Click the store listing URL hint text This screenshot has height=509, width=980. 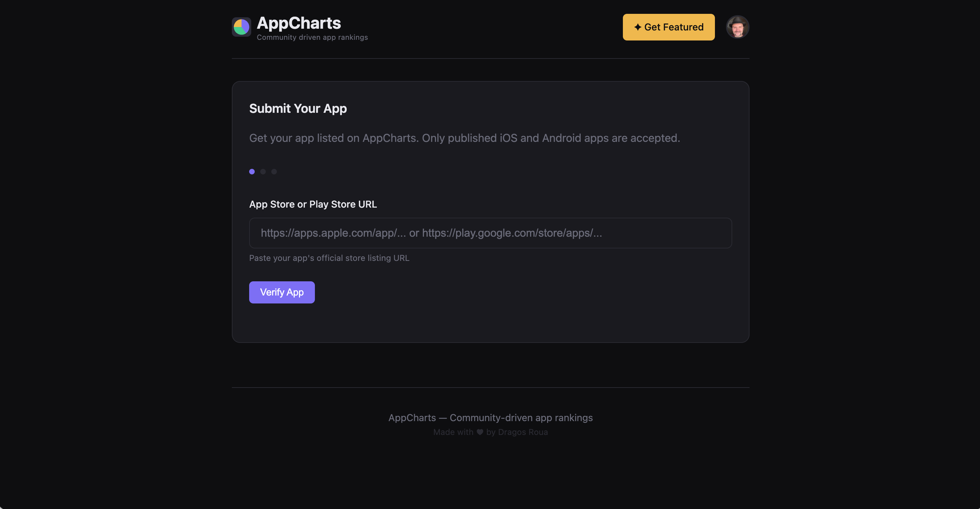point(329,258)
